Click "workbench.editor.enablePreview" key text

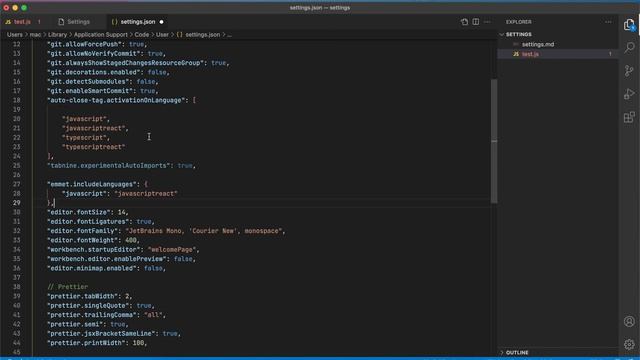[x=107, y=259]
